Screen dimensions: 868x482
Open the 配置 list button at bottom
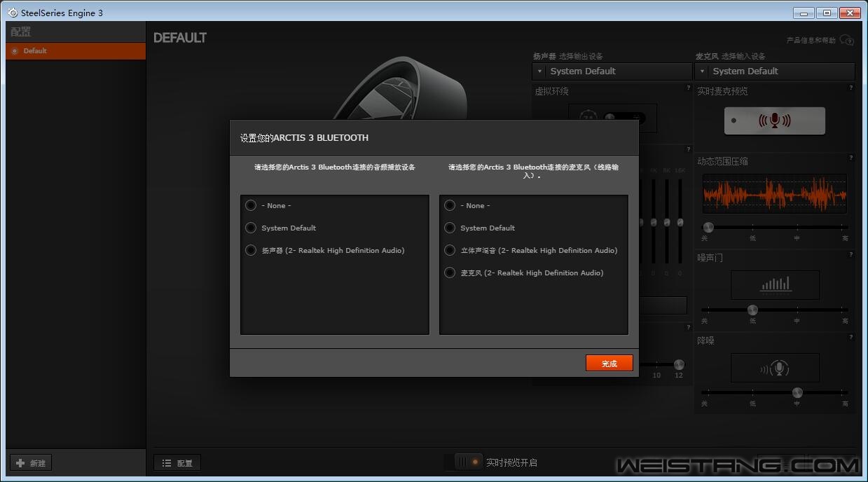(177, 463)
